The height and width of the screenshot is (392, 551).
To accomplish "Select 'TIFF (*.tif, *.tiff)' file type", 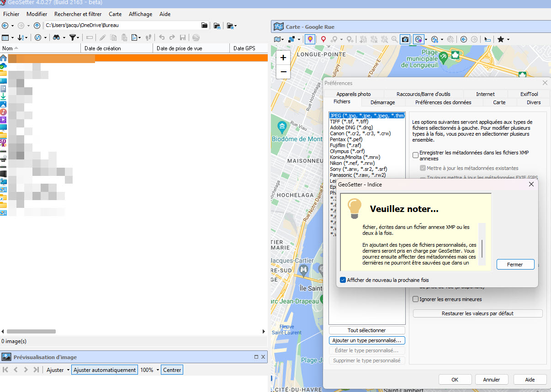I will pyautogui.click(x=349, y=122).
